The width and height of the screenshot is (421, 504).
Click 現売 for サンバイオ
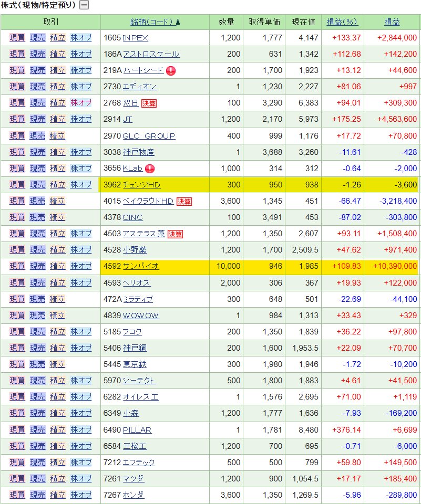pyautogui.click(x=37, y=266)
